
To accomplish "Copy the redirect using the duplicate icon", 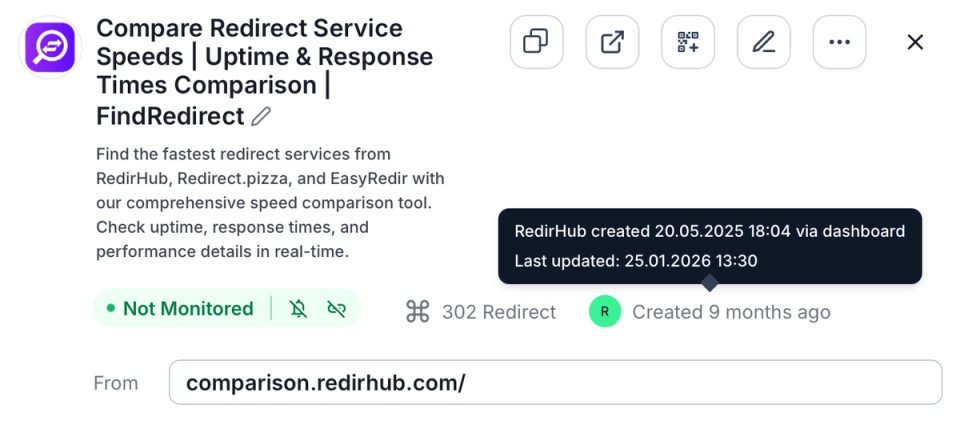I will 536,42.
